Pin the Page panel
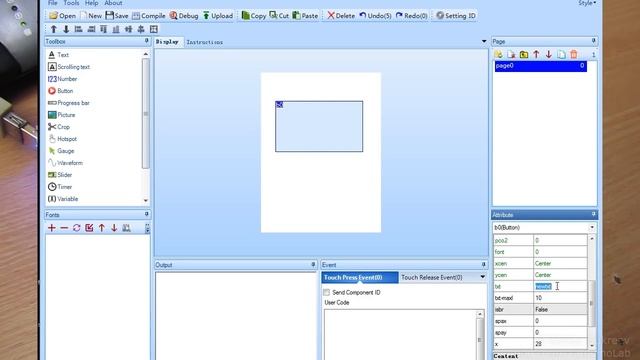 [x=593, y=41]
